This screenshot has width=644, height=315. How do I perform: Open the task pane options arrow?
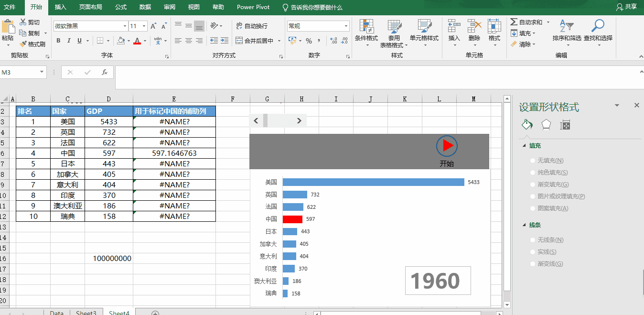point(617,105)
